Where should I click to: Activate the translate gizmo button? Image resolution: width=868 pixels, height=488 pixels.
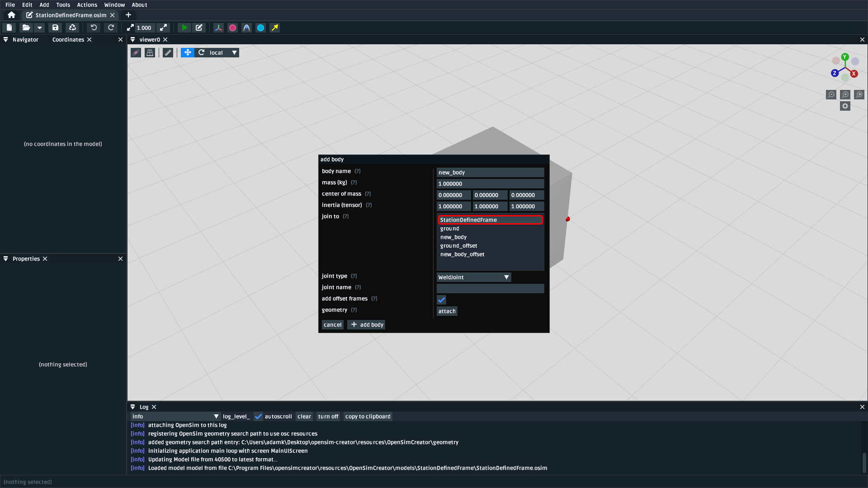188,52
